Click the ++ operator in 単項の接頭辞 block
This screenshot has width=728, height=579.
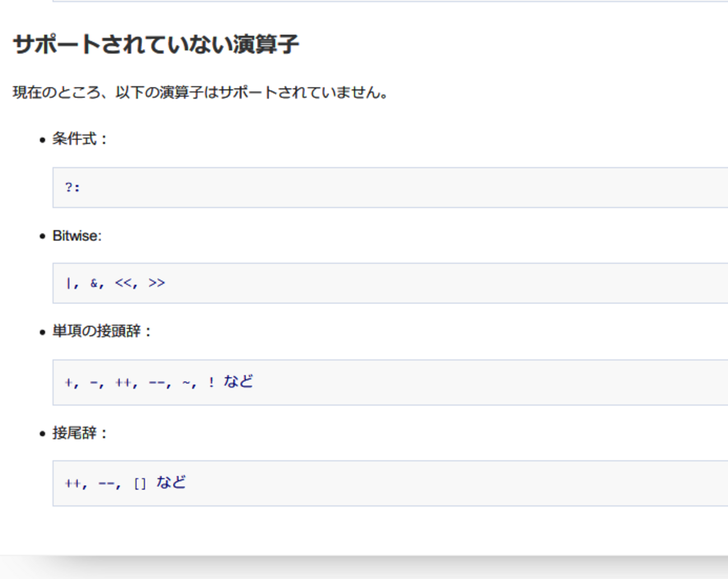[x=123, y=383]
